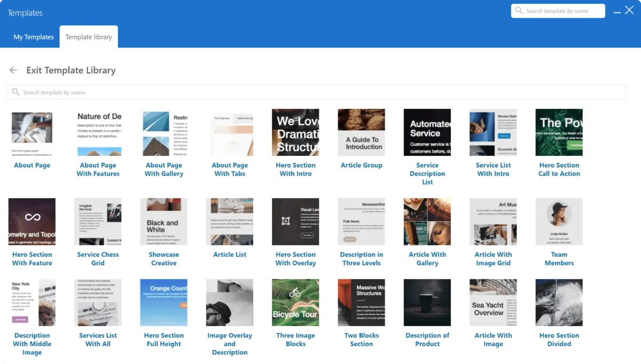Select the Template library tab
Viewport: 641px width, 364px height.
click(89, 37)
